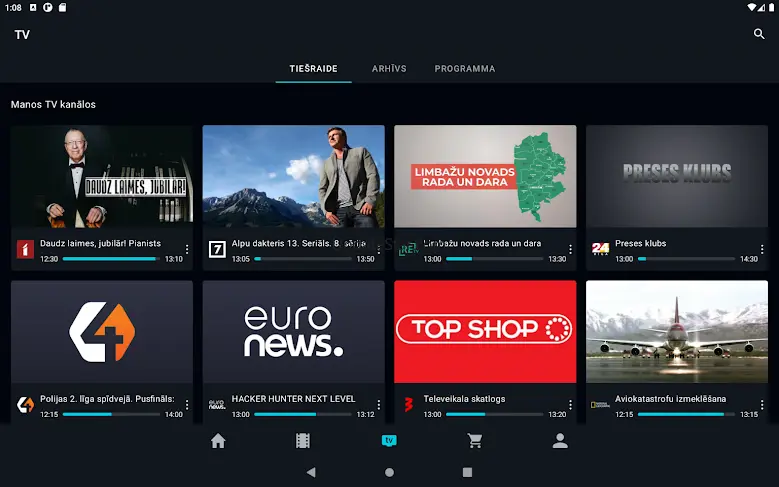
Task: Tap the Android home circle button
Action: [390, 472]
